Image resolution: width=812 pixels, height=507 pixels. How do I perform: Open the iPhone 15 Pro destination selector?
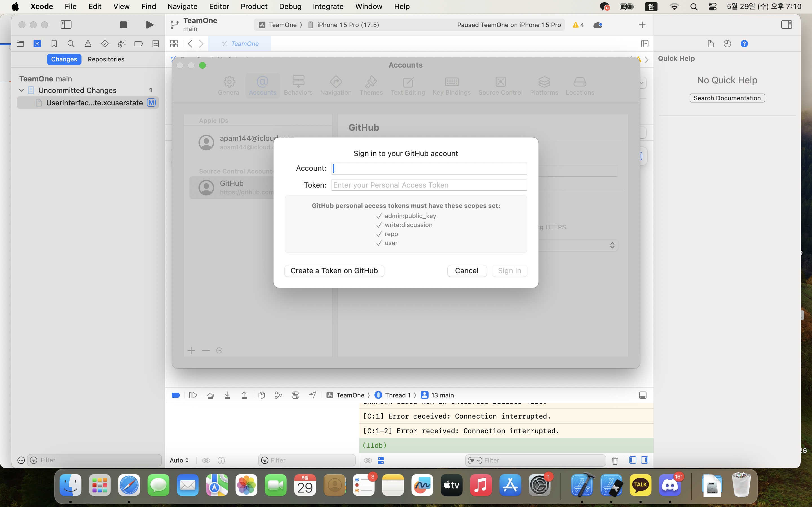(348, 25)
